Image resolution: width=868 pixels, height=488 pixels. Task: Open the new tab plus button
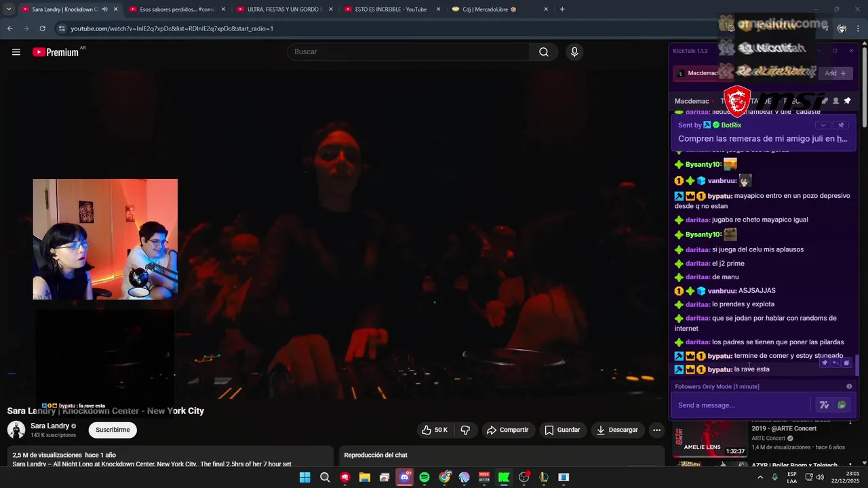pos(562,9)
